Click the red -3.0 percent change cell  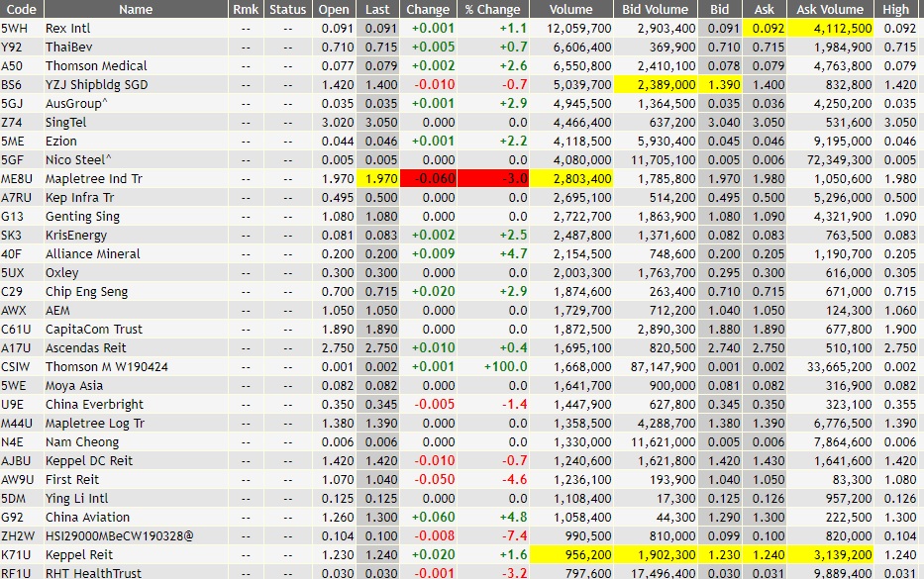pos(493,178)
